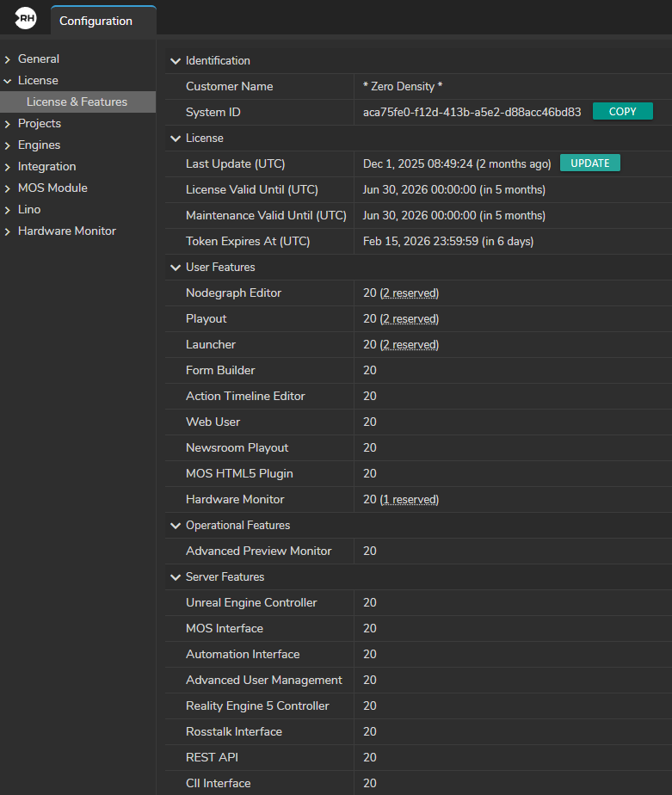Screen dimensions: 672x795
Task: Collapse the Operational Features group
Action: pyautogui.click(x=176, y=526)
